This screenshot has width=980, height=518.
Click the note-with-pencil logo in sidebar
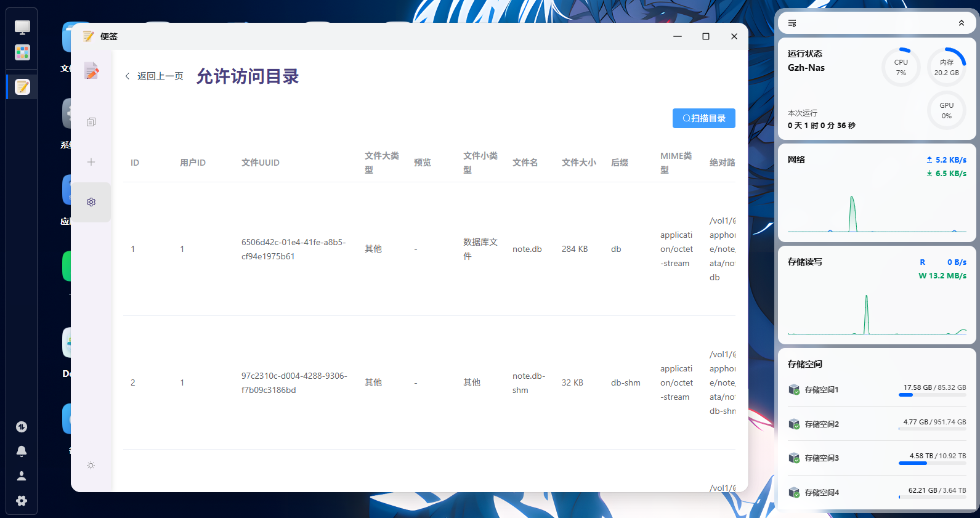(x=92, y=71)
